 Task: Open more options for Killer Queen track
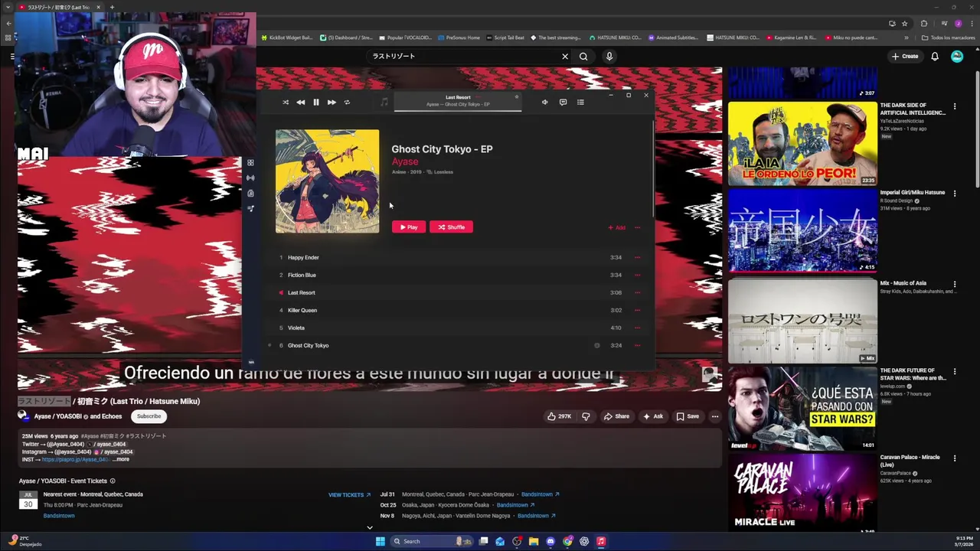[x=637, y=311]
